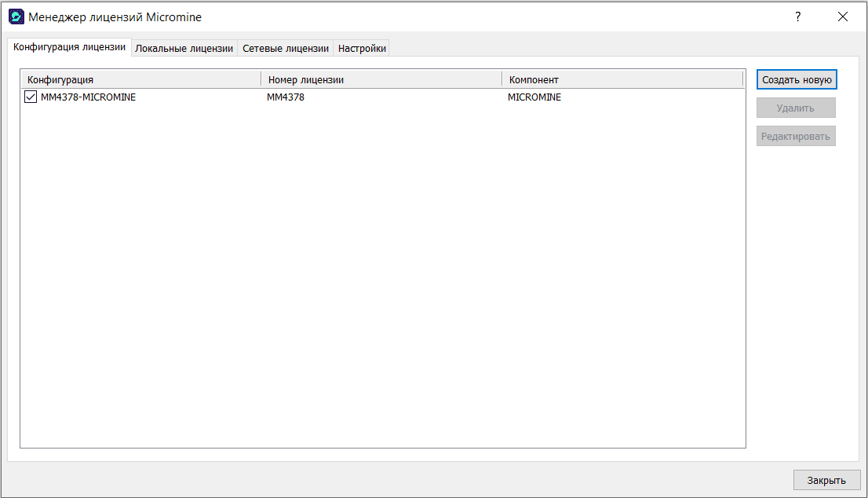The height and width of the screenshot is (498, 868).
Task: Close the license manager window with X
Action: [843, 16]
